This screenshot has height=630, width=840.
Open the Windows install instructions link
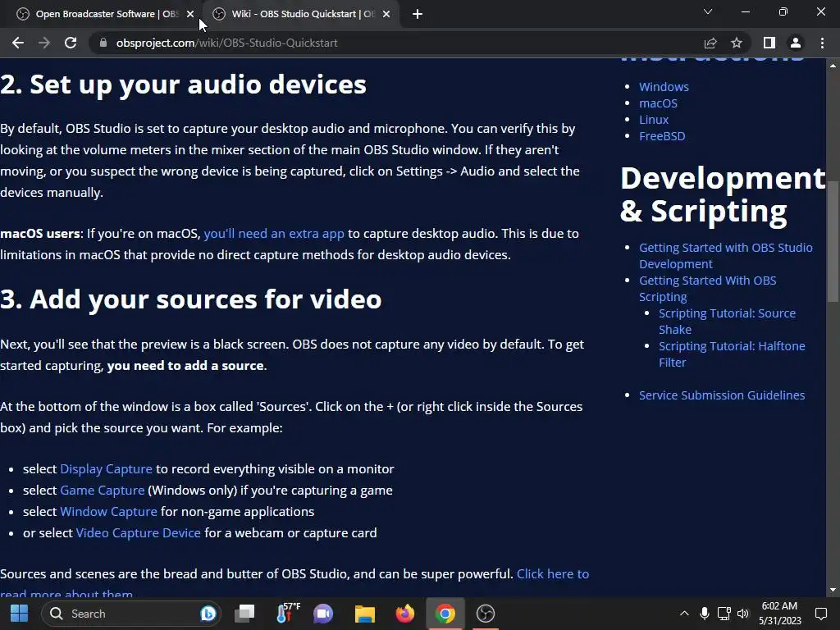click(664, 87)
